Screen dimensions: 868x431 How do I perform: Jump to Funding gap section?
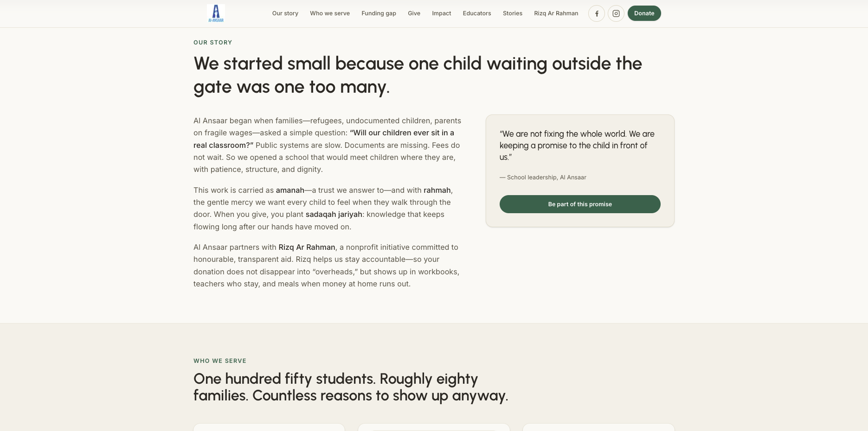pyautogui.click(x=379, y=13)
